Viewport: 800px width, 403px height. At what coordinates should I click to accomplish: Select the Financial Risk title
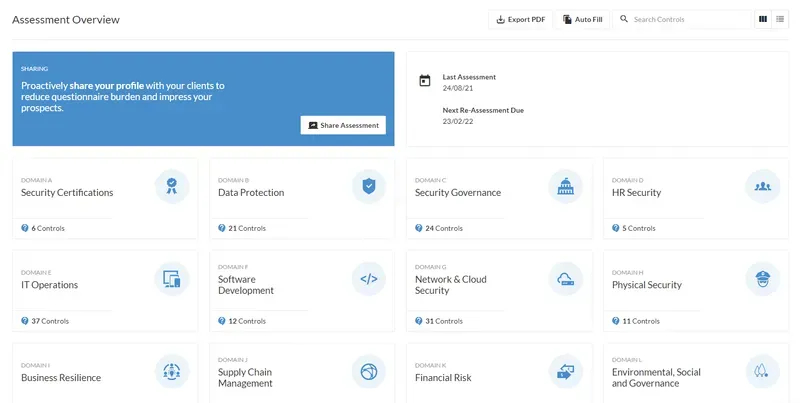(443, 377)
